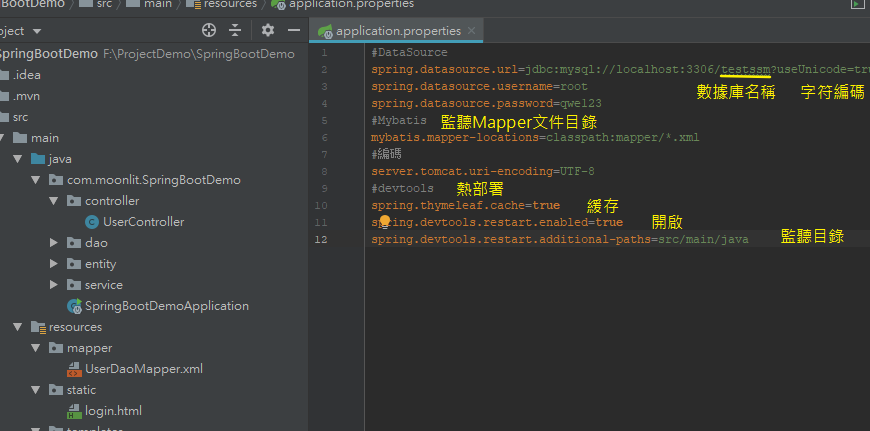
Task: Click the static folder icon
Action: point(56,391)
